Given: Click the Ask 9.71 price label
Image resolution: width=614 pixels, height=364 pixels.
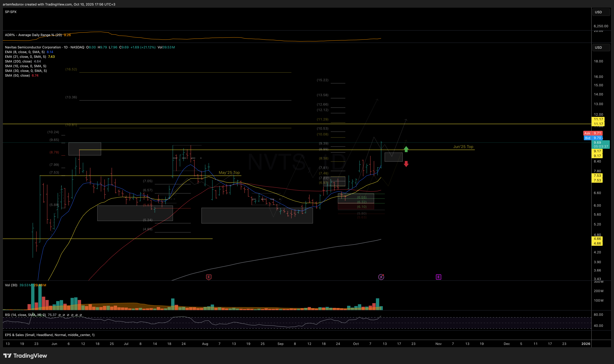Looking at the screenshot, I should (593, 133).
